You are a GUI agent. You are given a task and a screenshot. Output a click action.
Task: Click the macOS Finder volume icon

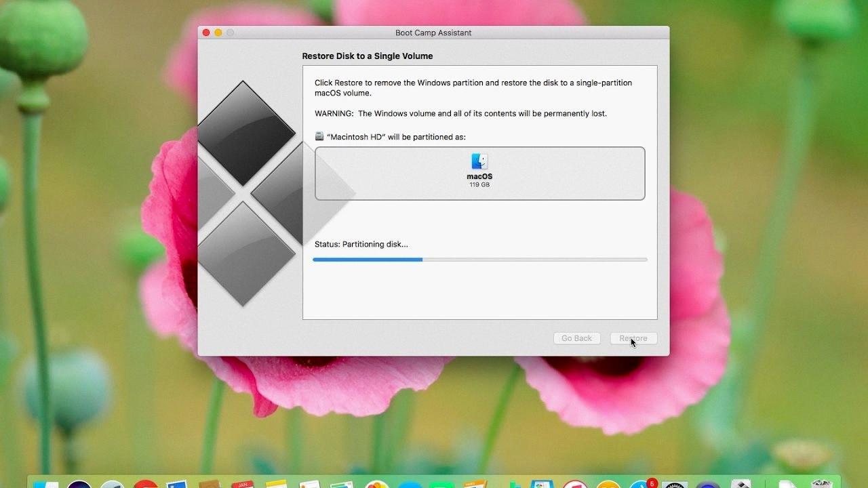coord(479,161)
